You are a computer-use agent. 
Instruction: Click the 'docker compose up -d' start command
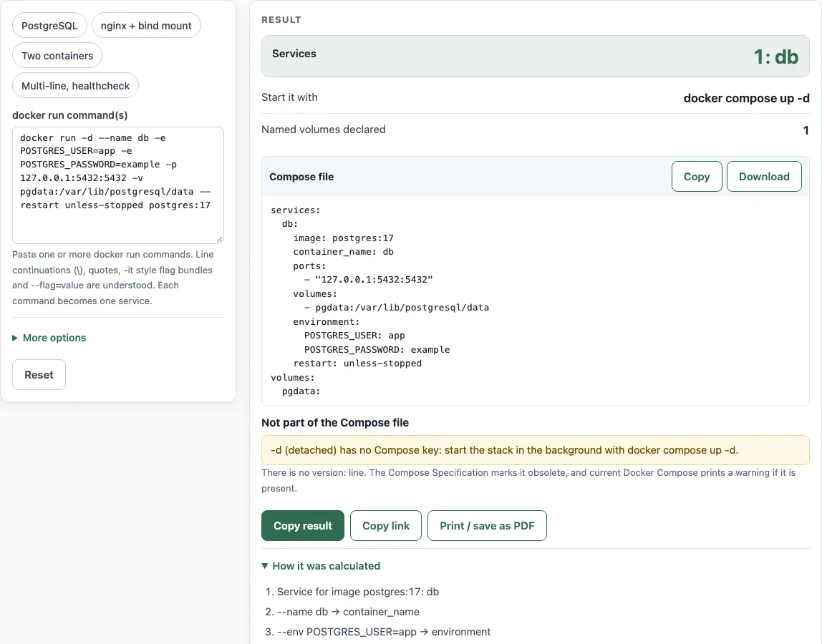[747, 98]
